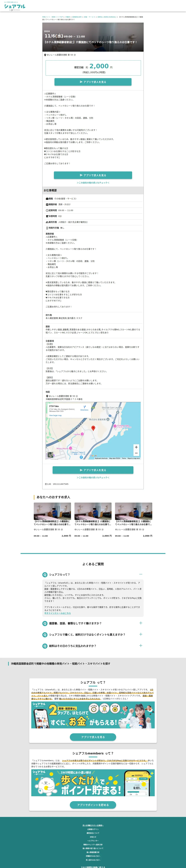The height and width of the screenshot is (868, 186).
Task: Zoom out the map with minus button
Action: 136,453
